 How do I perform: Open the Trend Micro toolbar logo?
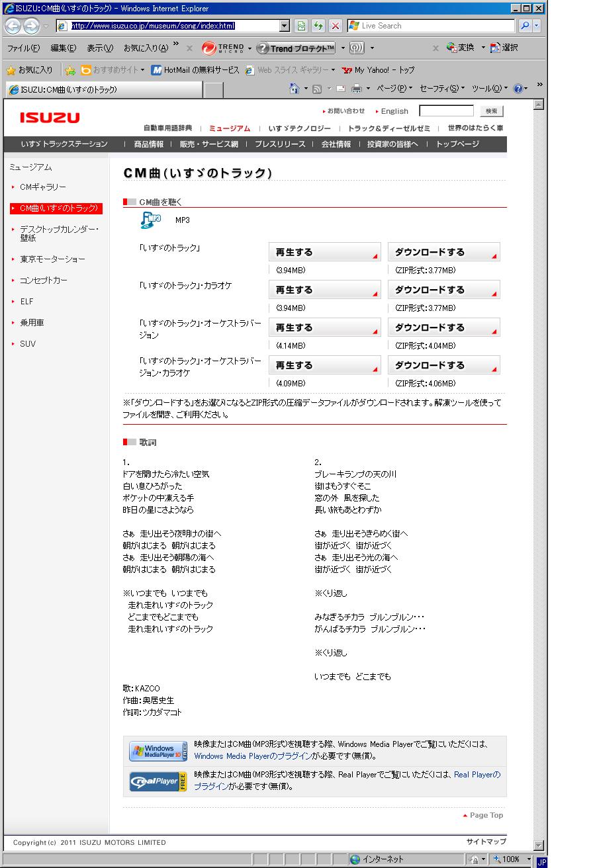tap(223, 48)
